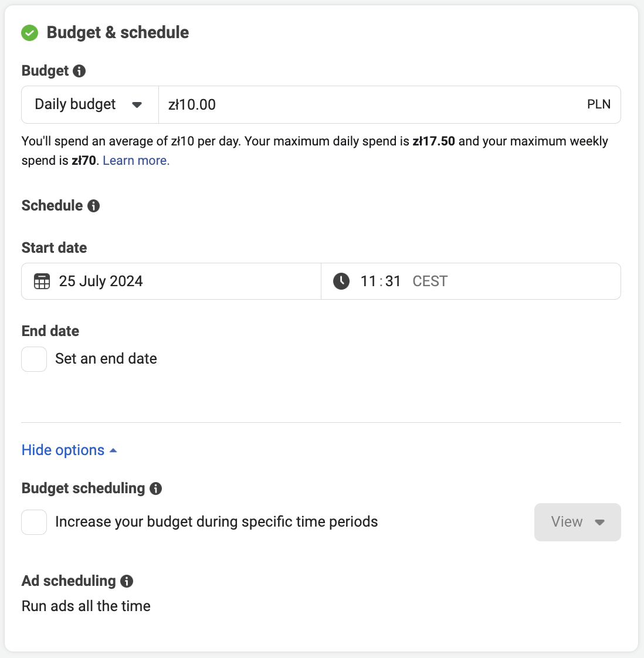644x658 pixels.
Task: Click the Set an end date label
Action: click(x=106, y=359)
